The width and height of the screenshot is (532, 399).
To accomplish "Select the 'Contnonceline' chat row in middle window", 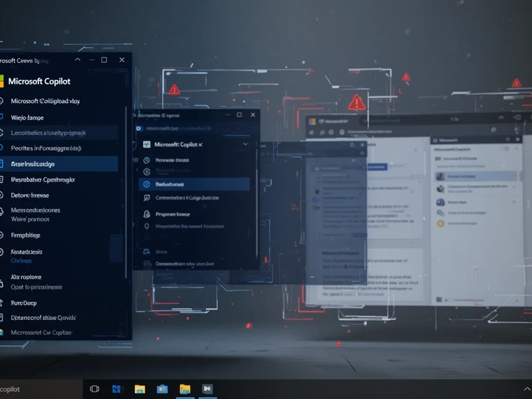I will point(188,198).
